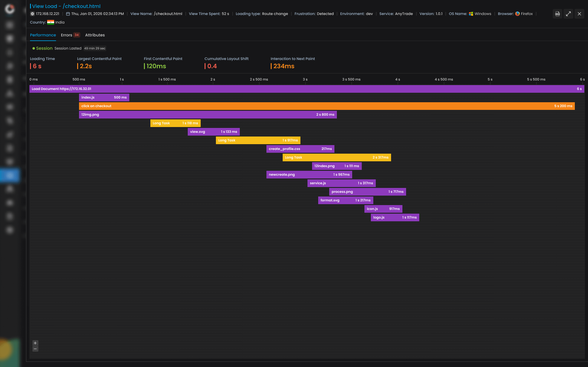The image size is (588, 367).
Task: Close the view details panel
Action: tap(579, 14)
